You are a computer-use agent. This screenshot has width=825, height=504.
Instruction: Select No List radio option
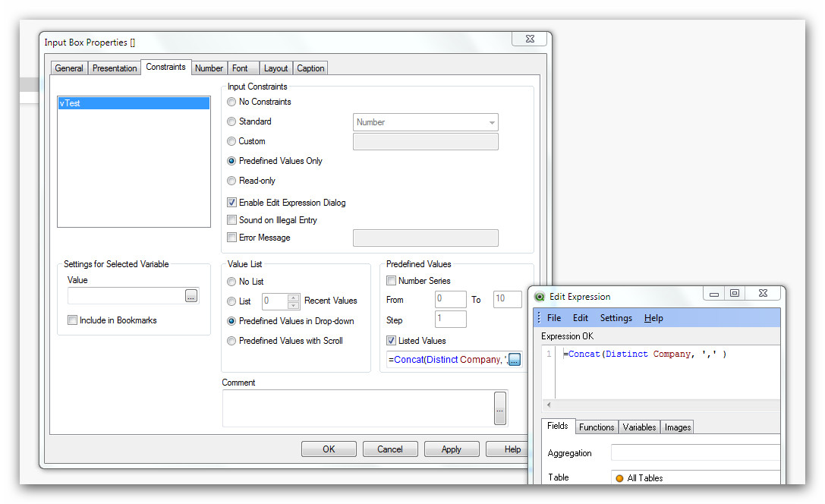coord(231,282)
